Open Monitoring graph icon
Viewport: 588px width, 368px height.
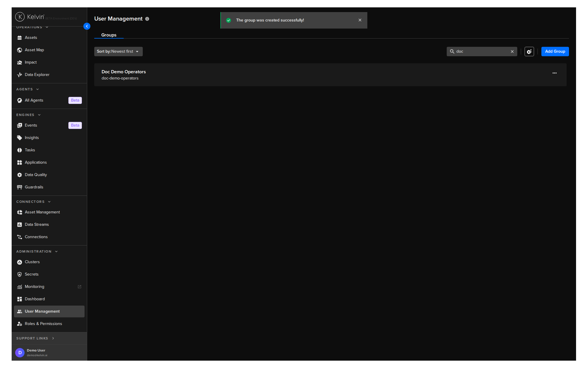(20, 287)
